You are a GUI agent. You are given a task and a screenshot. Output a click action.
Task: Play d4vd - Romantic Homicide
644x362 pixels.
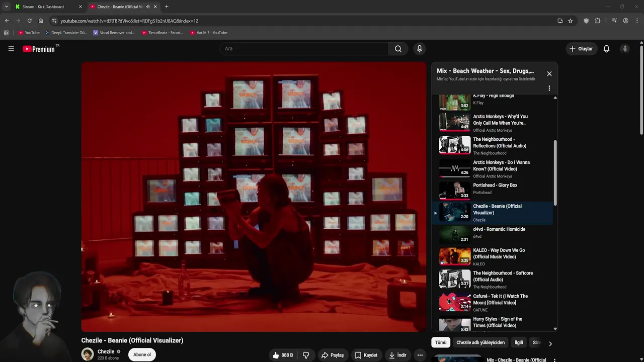(x=493, y=235)
